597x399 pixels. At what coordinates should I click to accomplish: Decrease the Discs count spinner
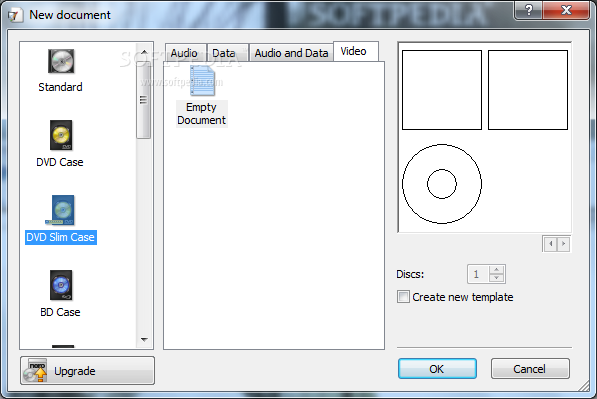coord(496,278)
